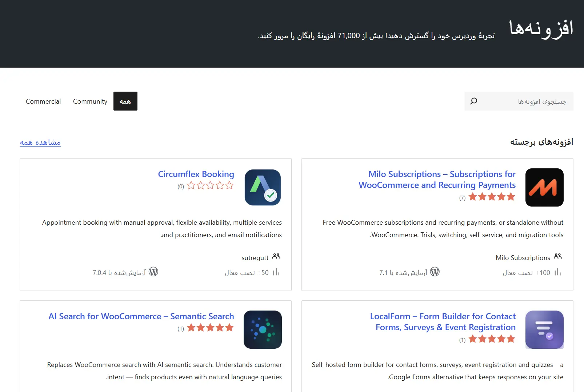584x392 pixels.
Task: Click the author icon beside Milo Subscriptions
Action: (x=558, y=257)
